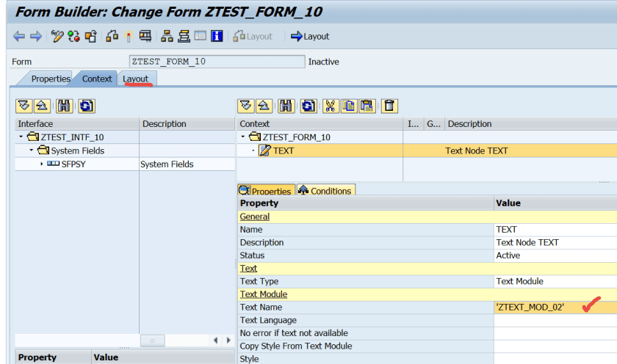
Task: Select the System Fields folder row
Action: point(76,150)
